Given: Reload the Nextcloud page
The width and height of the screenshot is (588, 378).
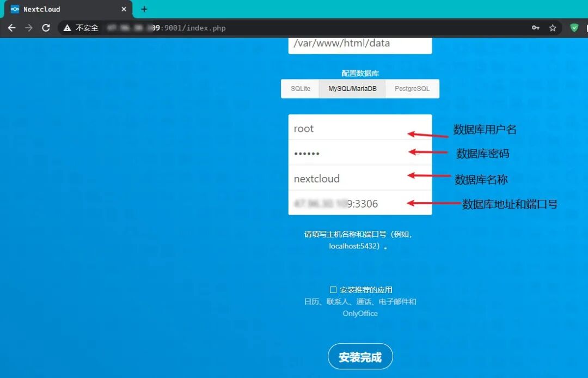Looking at the screenshot, I should [46, 28].
